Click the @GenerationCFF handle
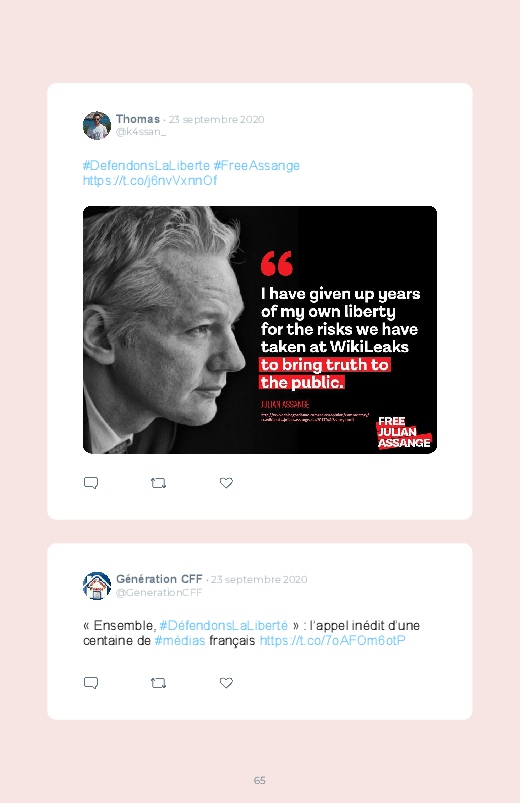 click(159, 592)
